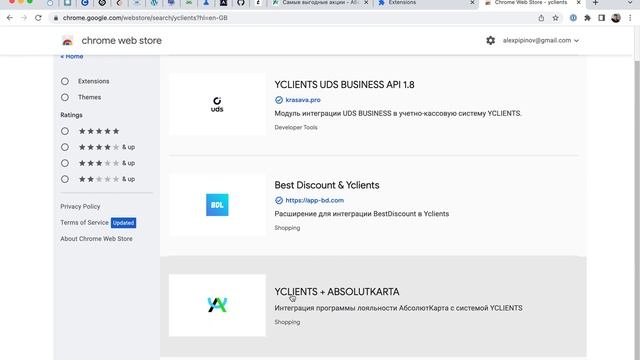Open About Chrome Web Store link
This screenshot has height=360, width=640.
pos(96,239)
